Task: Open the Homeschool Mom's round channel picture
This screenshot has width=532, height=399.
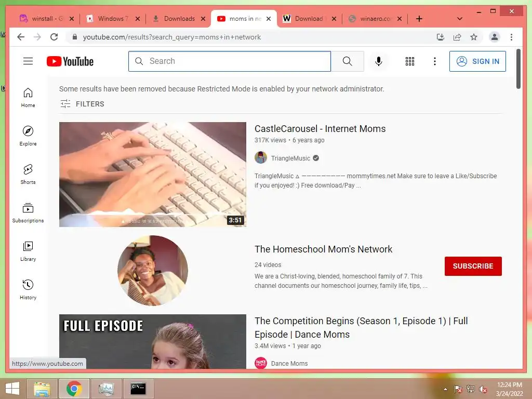Action: 152,270
